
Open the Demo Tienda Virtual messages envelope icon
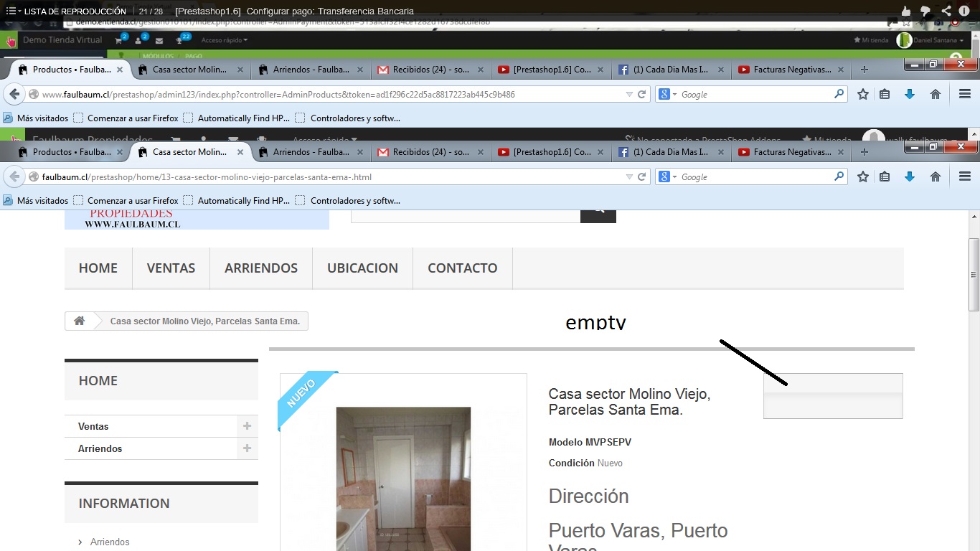tap(159, 41)
